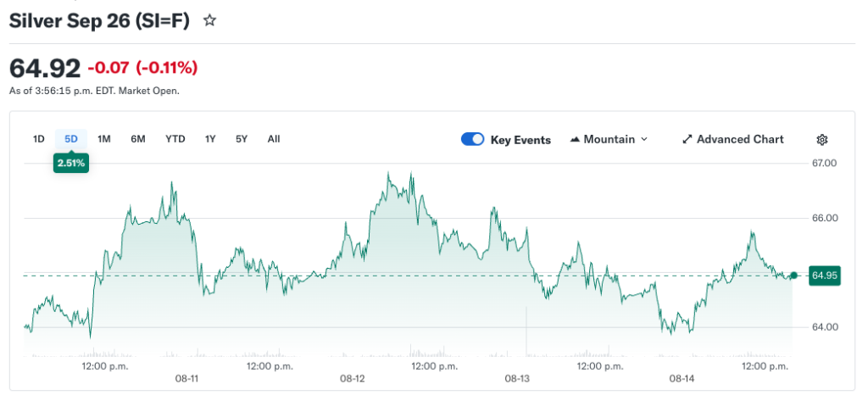Select the 5D time range
The height and width of the screenshot is (401, 868).
point(71,139)
